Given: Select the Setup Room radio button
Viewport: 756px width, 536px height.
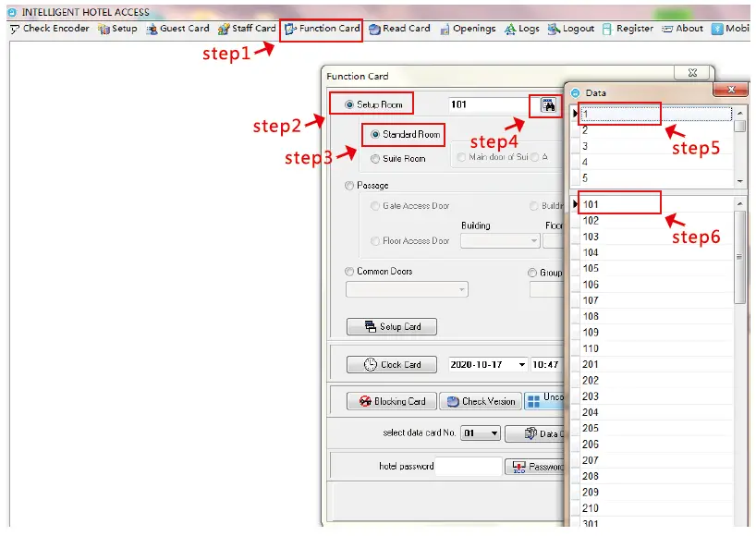Looking at the screenshot, I should click(349, 104).
